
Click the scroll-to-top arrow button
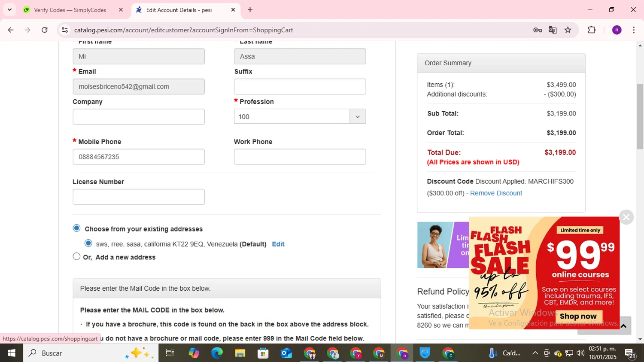click(623, 326)
